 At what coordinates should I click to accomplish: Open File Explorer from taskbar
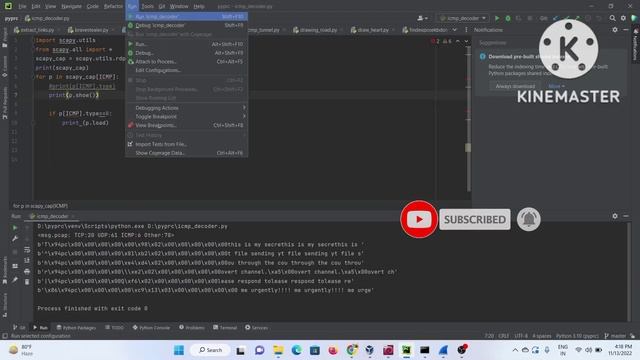(278, 350)
